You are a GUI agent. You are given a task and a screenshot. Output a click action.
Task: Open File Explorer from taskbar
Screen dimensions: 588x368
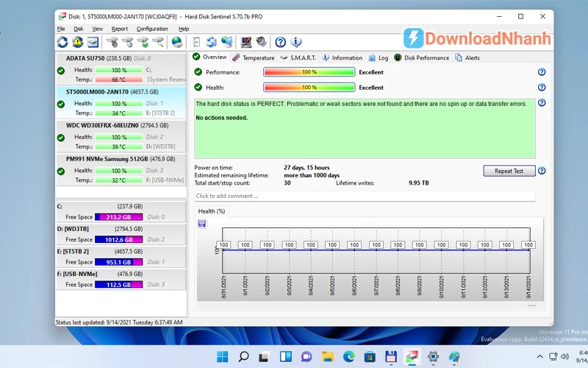tap(327, 356)
